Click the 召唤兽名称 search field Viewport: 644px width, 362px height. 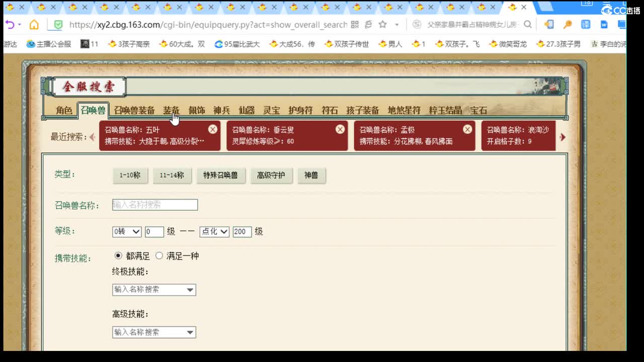point(155,205)
